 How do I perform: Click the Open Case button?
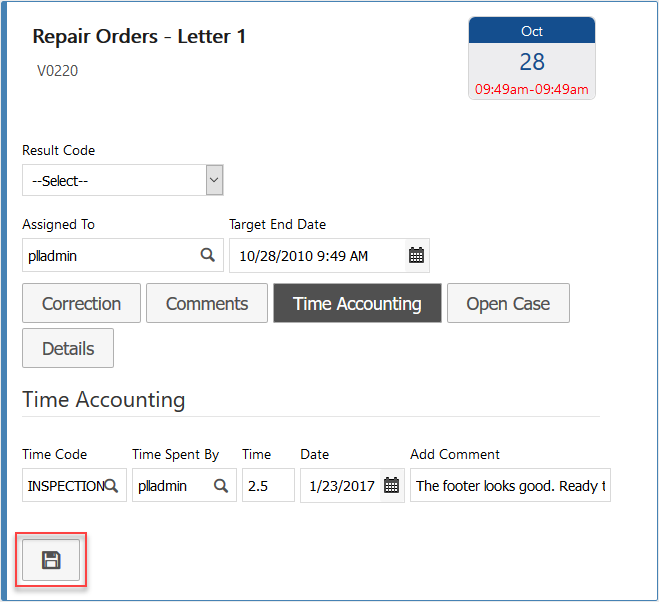pos(508,304)
